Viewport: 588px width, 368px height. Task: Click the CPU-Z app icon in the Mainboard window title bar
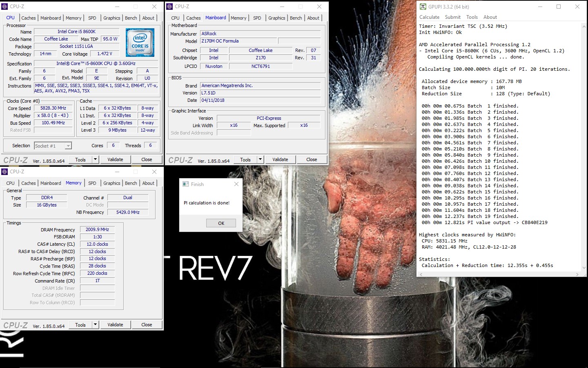170,7
